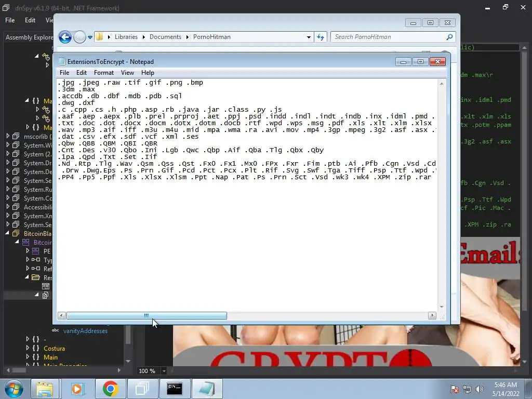Click Notepad's horizontal scroll left arrow
Screen dimensions: 532x399
tap(61, 315)
